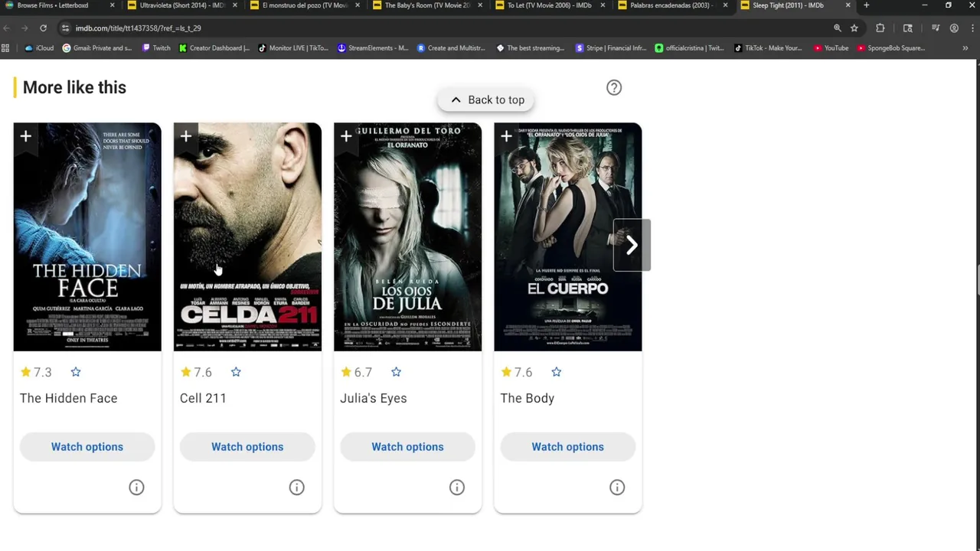The height and width of the screenshot is (551, 980).
Task: Switch to Palabras encadenadas (2003) tab
Action: 671,5
